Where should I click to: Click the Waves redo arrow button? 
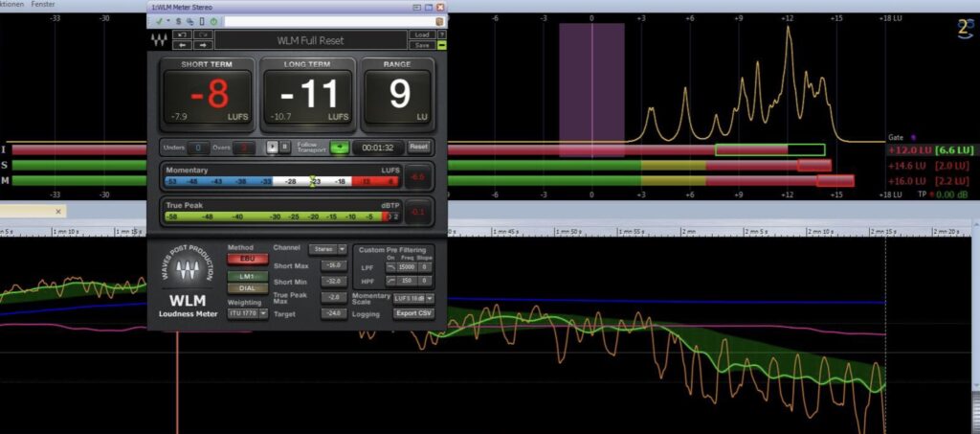[204, 35]
